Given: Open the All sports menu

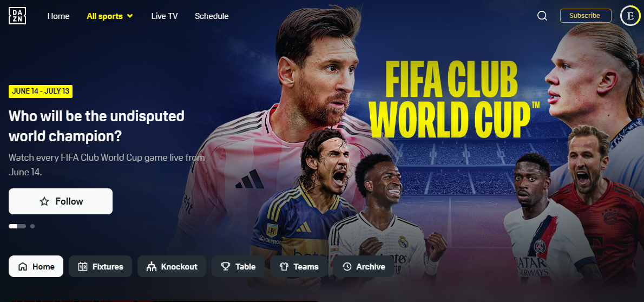Looking at the screenshot, I should click(x=110, y=16).
